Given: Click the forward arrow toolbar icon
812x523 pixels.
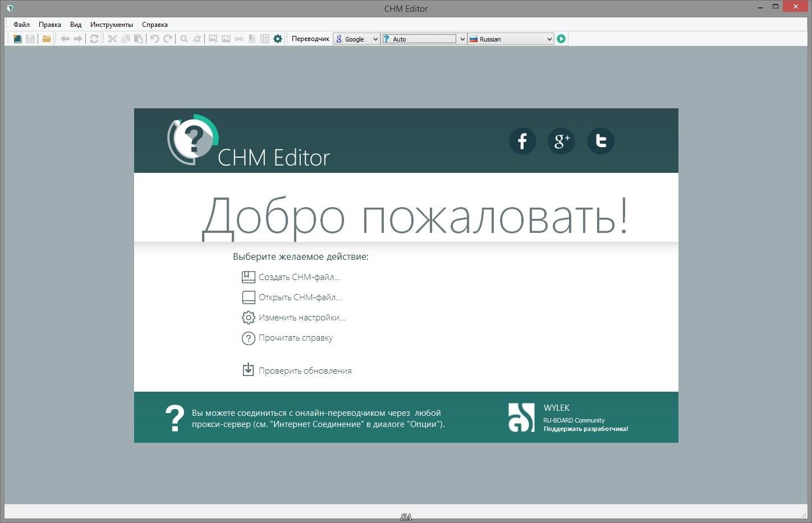Looking at the screenshot, I should (x=78, y=39).
